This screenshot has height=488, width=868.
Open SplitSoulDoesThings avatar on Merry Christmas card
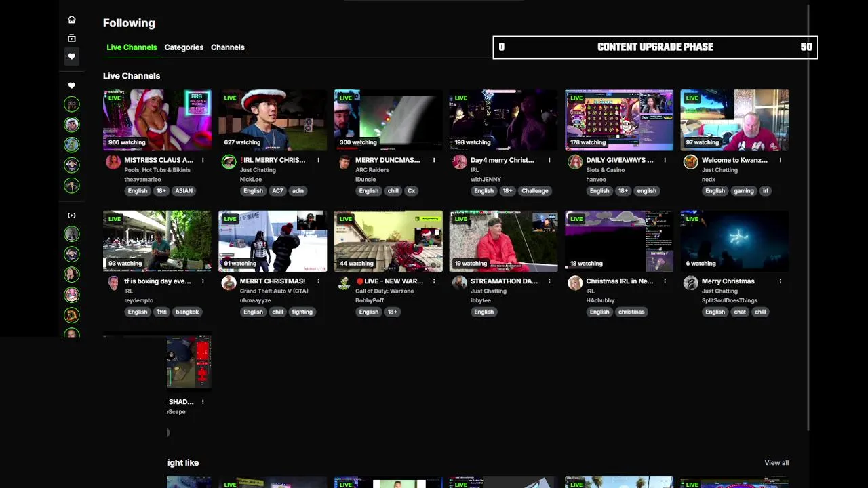coord(690,283)
